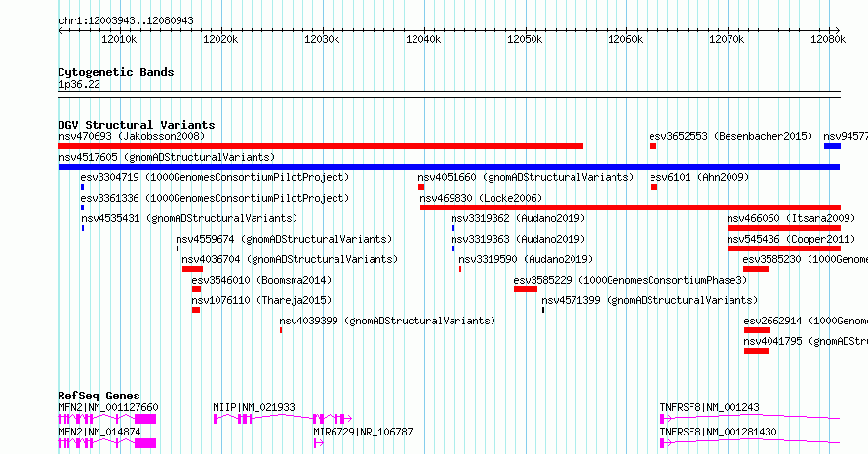Open variant esv3361336 label
The width and height of the screenshot is (868, 454).
click(x=215, y=198)
